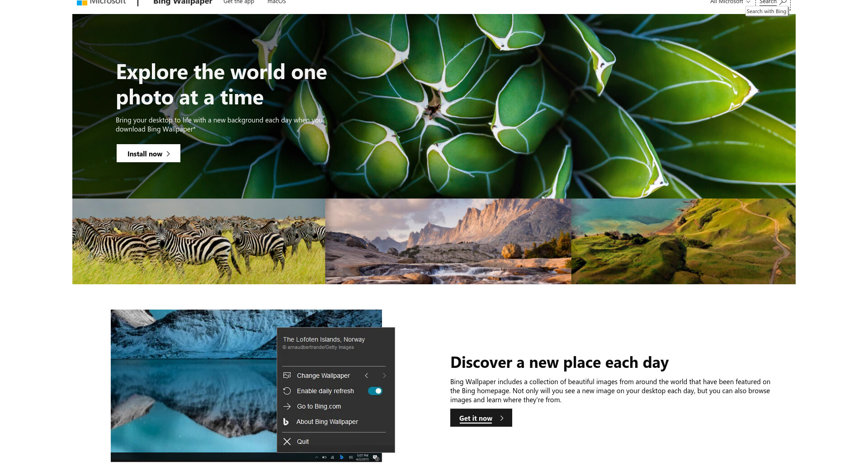The width and height of the screenshot is (868, 470).
Task: Toggle the Enable daily refresh switch
Action: 375,391
